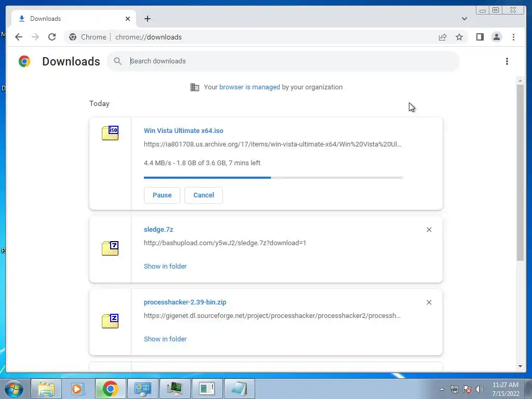This screenshot has width=532, height=399.
Task: Click the sourceforge.net source URL text
Action: 272,315
